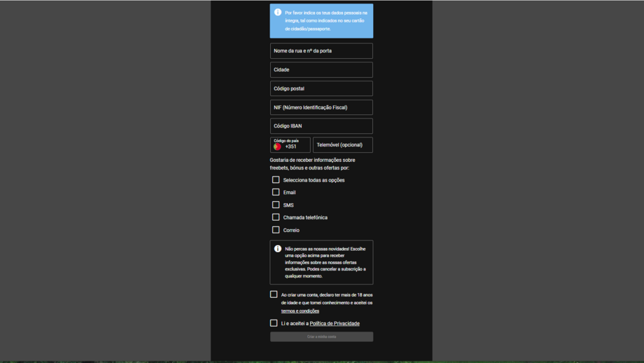Image resolution: width=644 pixels, height=363 pixels.
Task: Select the 'Código postal' field
Action: coord(321,89)
